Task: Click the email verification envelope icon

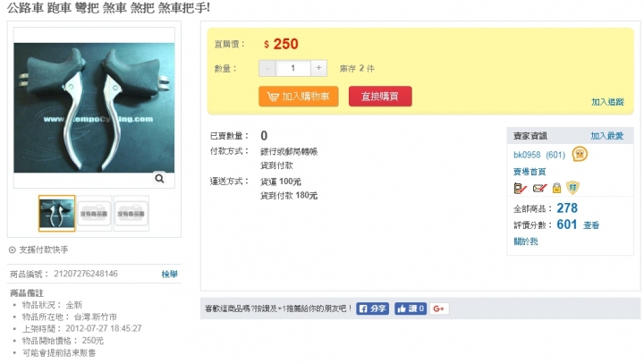Action: coord(539,188)
